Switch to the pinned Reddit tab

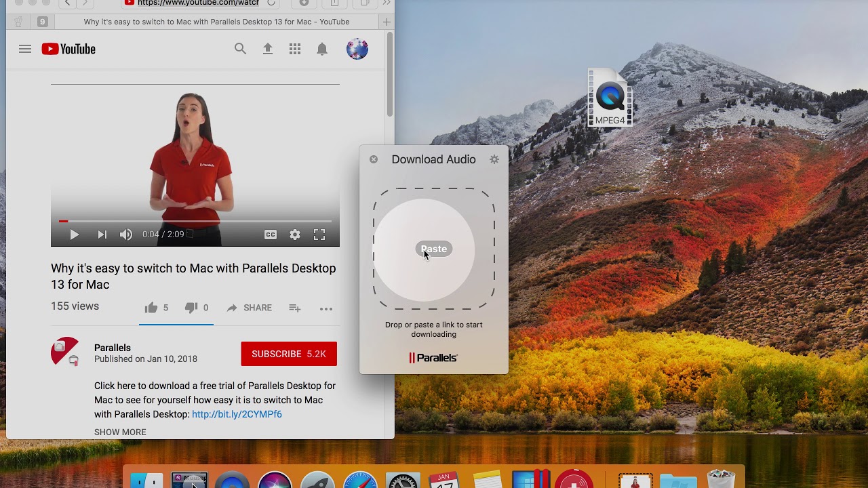pyautogui.click(x=19, y=22)
